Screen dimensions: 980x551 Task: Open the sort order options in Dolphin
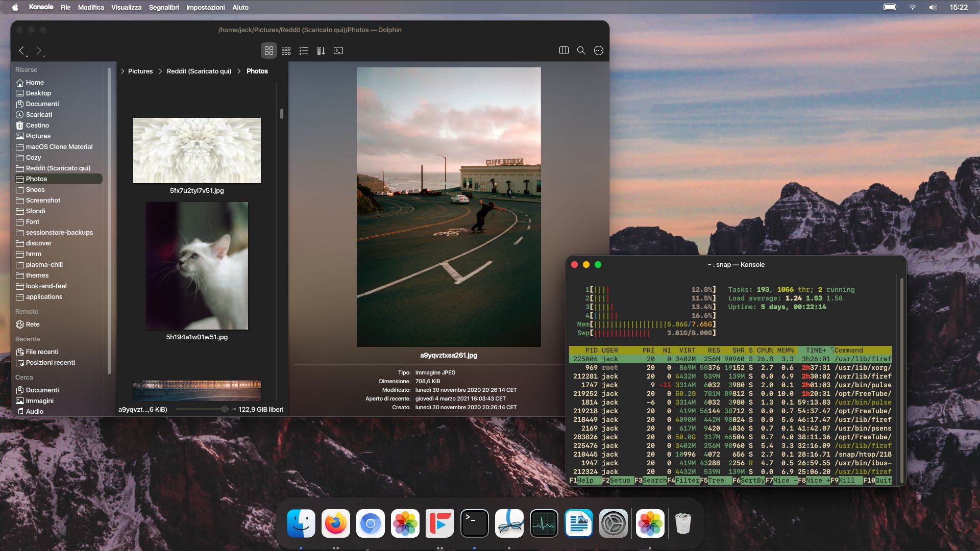321,51
